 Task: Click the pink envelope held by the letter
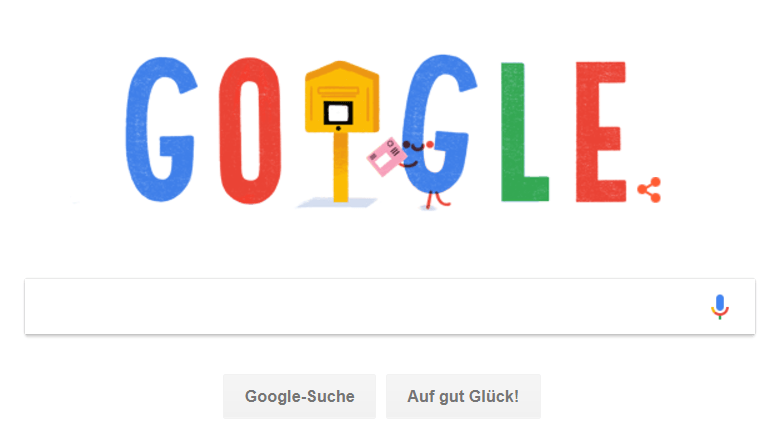click(387, 156)
